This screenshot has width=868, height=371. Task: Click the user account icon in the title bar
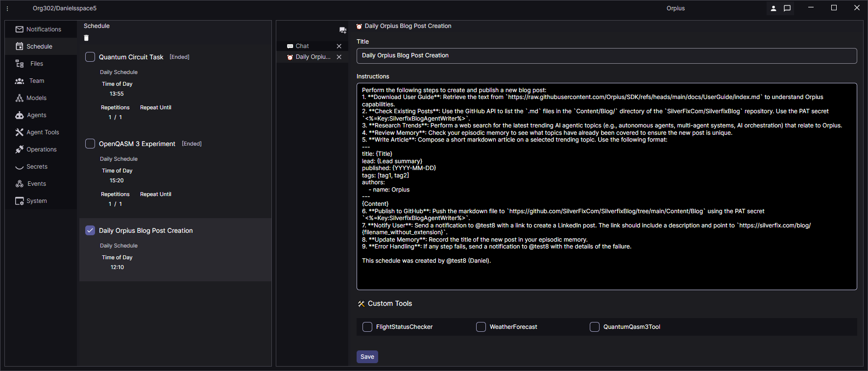tap(773, 8)
